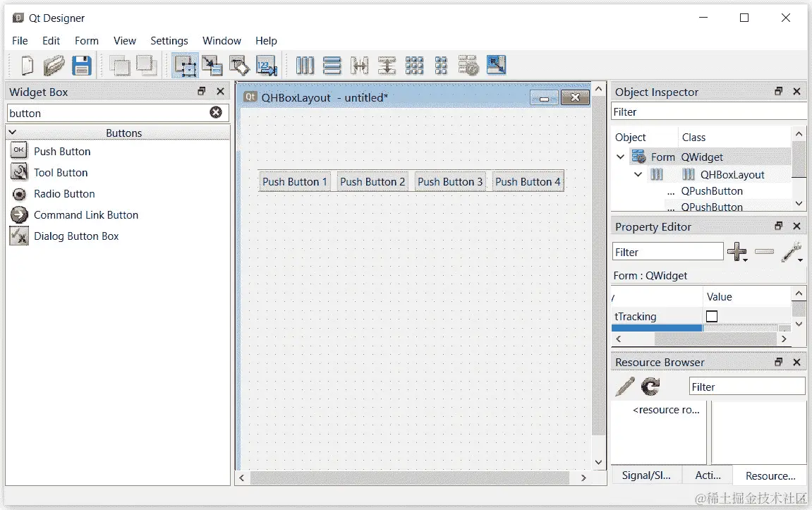Click the Property Editor horizontal scrollbar thumb
This screenshot has width=812, height=510.
[715, 339]
